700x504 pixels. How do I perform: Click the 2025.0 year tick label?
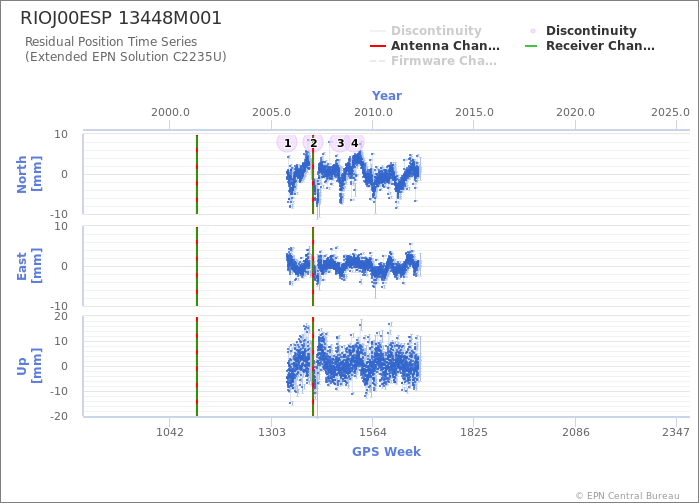[670, 112]
